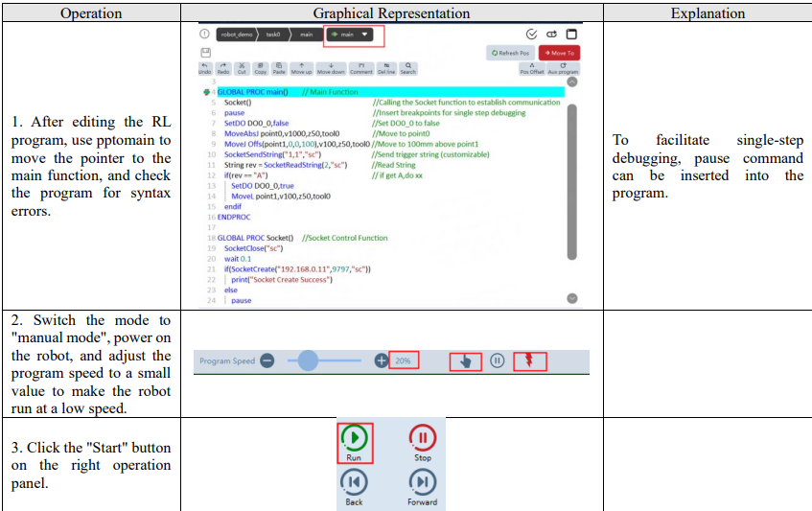Toggle manual mode hand icon
Image resolution: width=812 pixels, height=511 pixels.
click(x=466, y=361)
